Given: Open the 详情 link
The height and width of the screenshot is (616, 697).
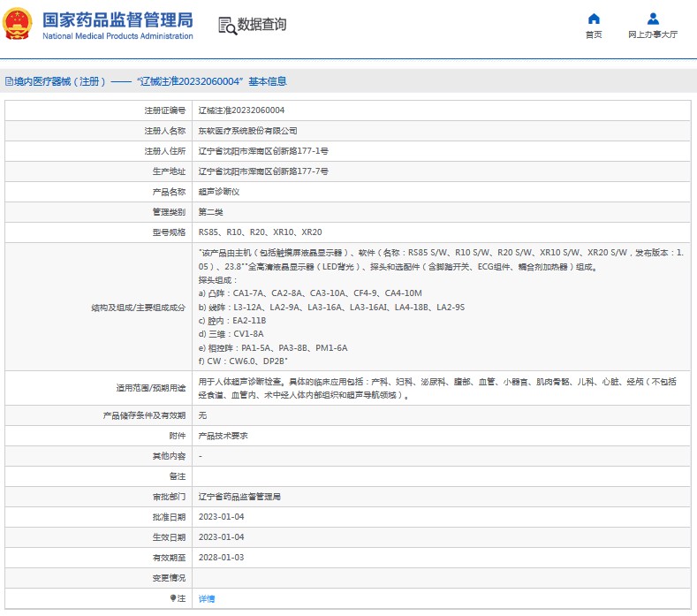Looking at the screenshot, I should [x=206, y=598].
